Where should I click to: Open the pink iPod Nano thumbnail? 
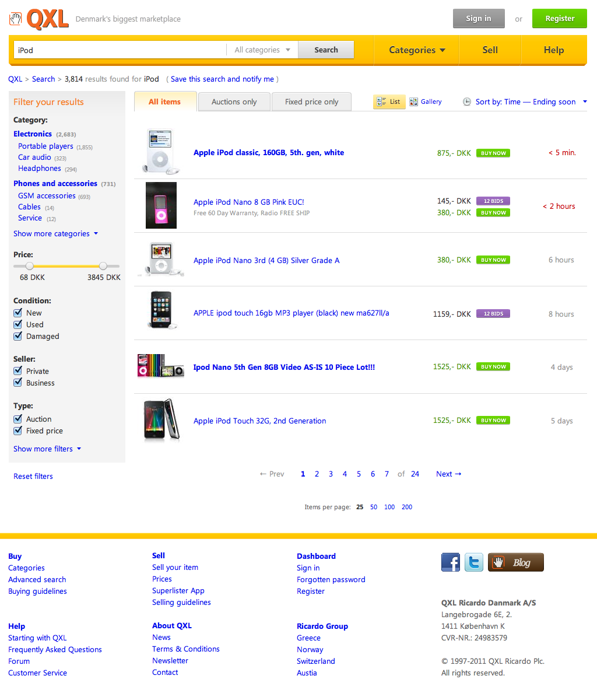point(161,205)
